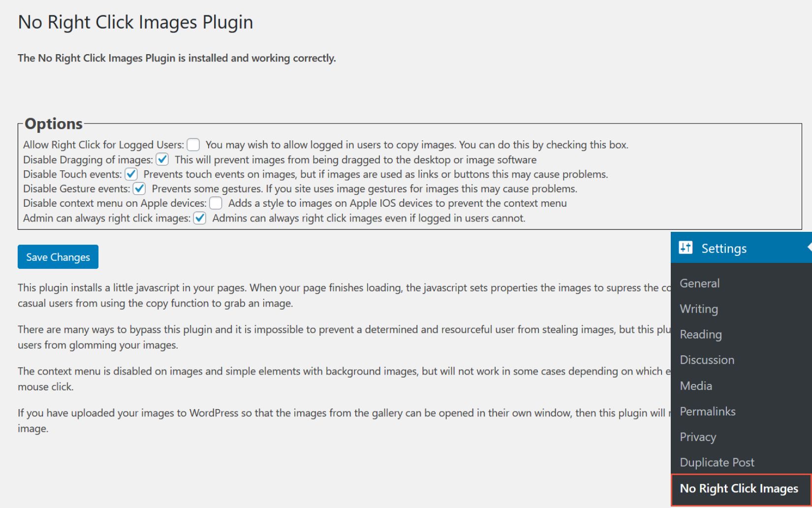The width and height of the screenshot is (812, 508).
Task: Open Reading settings
Action: [x=700, y=334]
